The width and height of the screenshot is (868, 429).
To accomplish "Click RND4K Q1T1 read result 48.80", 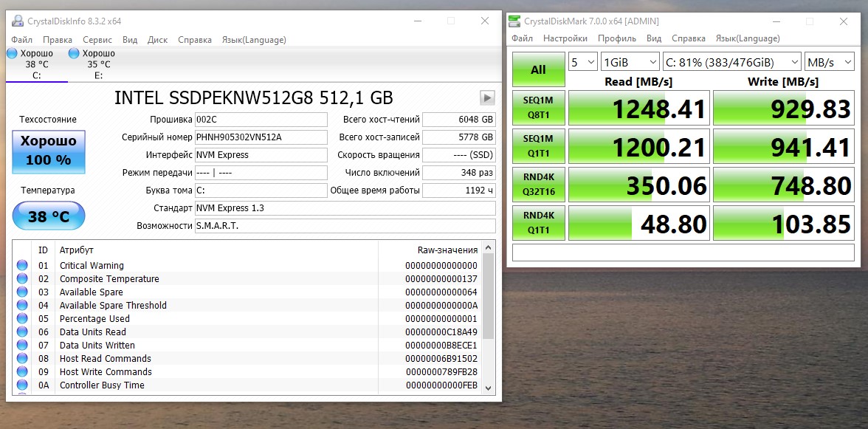I will 639,223.
